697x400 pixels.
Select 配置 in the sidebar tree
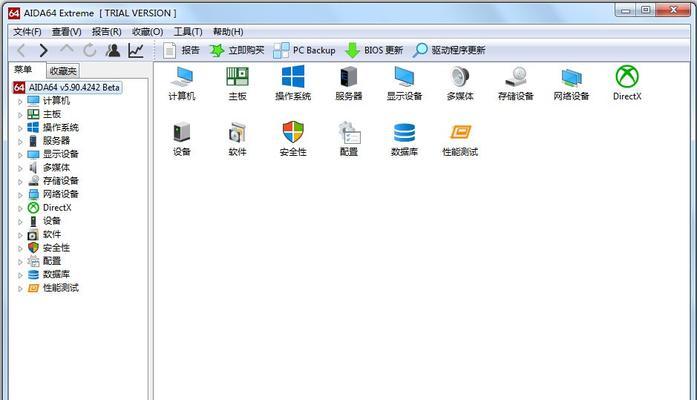tap(52, 261)
